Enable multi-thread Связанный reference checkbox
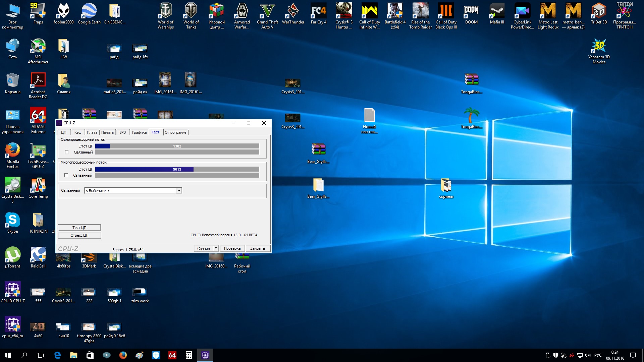The height and width of the screenshot is (362, 644). [66, 175]
